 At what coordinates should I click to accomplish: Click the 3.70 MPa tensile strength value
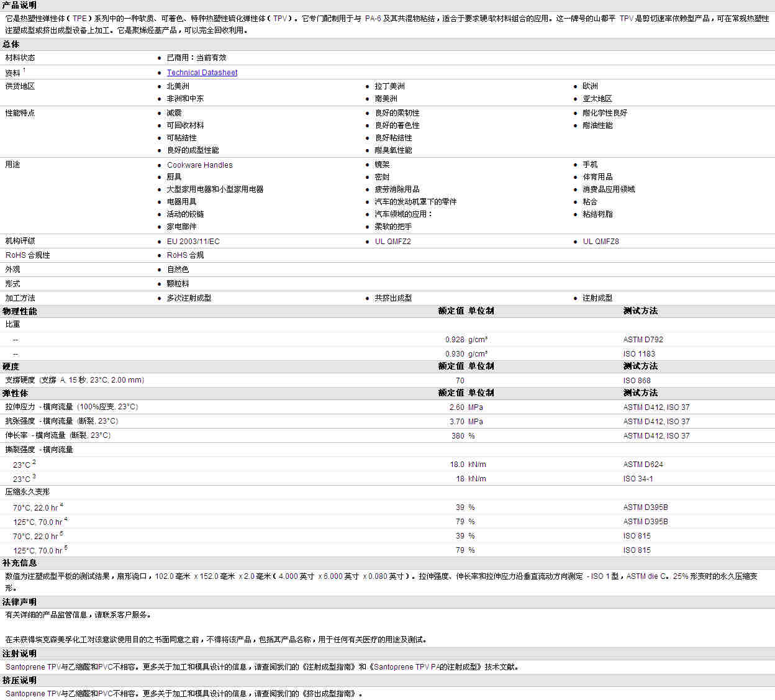466,422
